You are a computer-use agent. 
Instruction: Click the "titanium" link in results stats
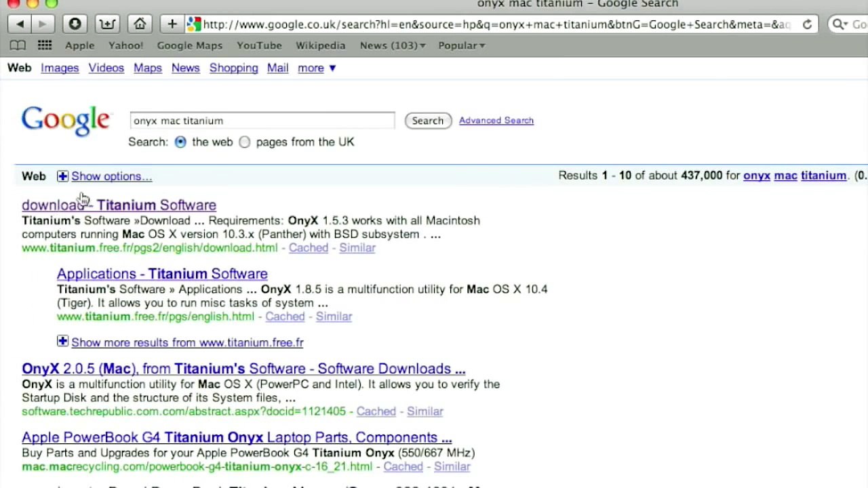click(x=824, y=176)
